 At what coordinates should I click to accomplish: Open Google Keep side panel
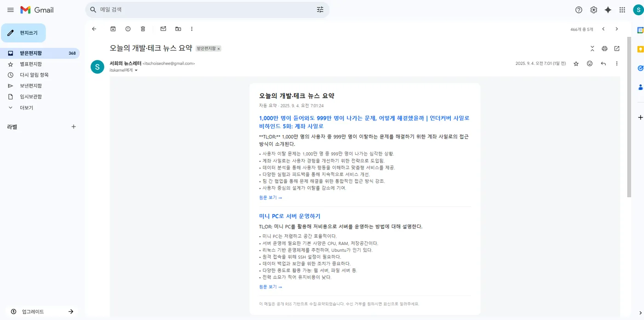[640, 49]
